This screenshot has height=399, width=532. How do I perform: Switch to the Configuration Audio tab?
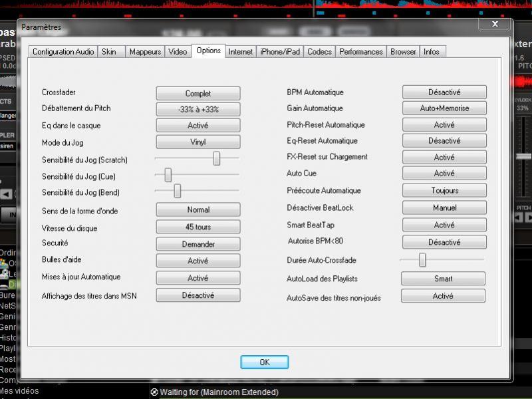coord(63,52)
